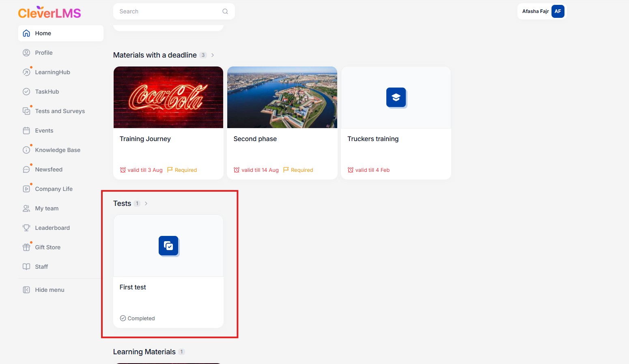Click the LearningHub rocket icon

26,72
